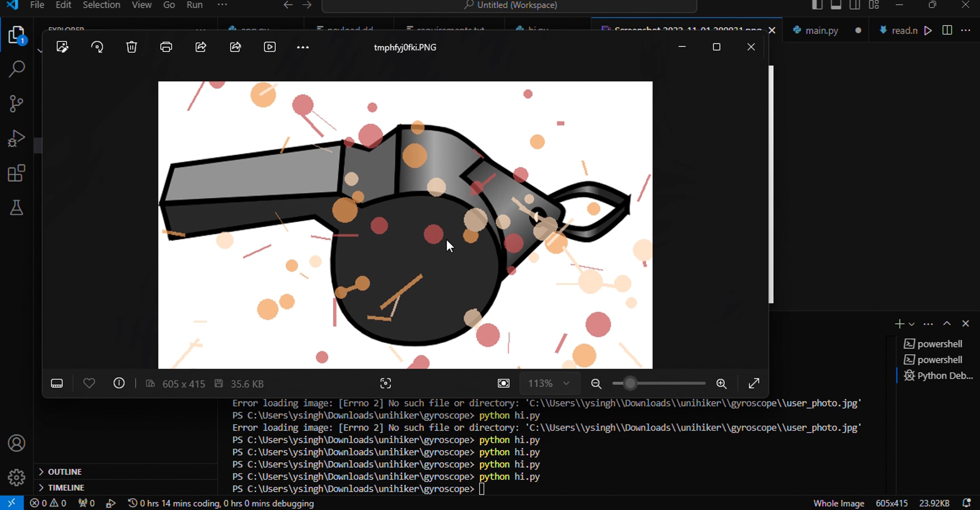Screen dimensions: 980x510
Task: Click the errors and warnings count in status bar
Action: 48,503
